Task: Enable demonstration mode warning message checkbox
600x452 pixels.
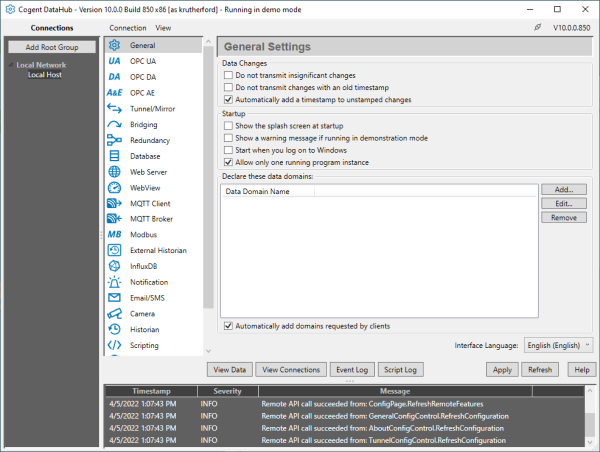Action: pos(228,138)
